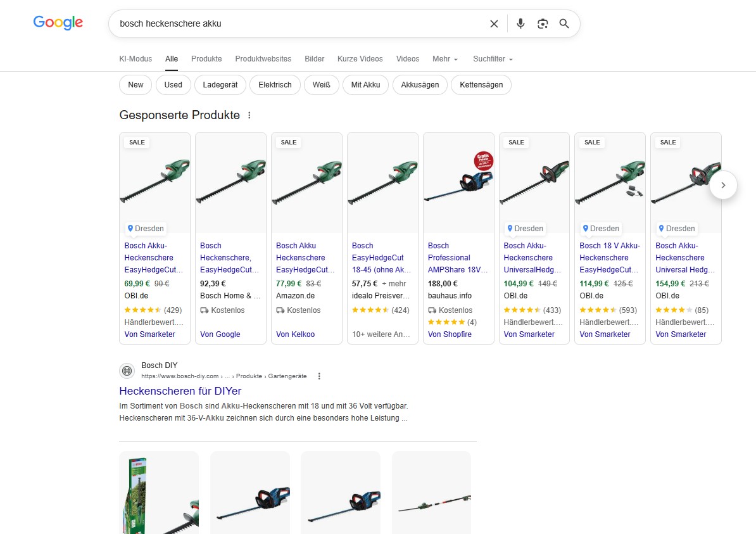Open boxed hedge trimmer thumbnail below Bosch DIY
Screen dimensions: 756x534
pos(159,493)
